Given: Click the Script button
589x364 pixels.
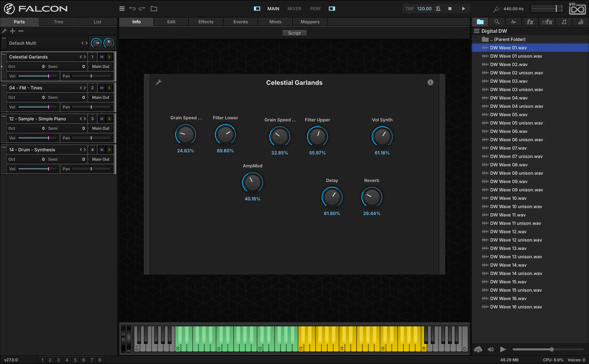Looking at the screenshot, I should click(x=294, y=33).
